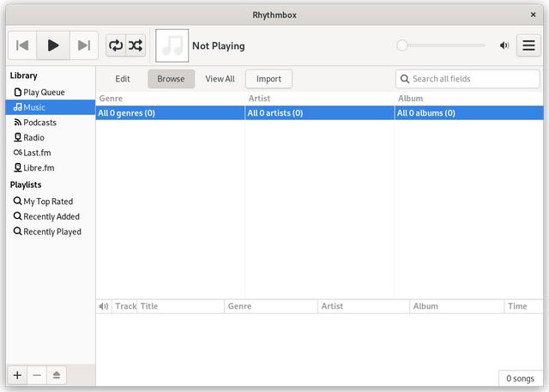Click the previous track button
This screenshot has height=392, width=549.
(x=22, y=45)
